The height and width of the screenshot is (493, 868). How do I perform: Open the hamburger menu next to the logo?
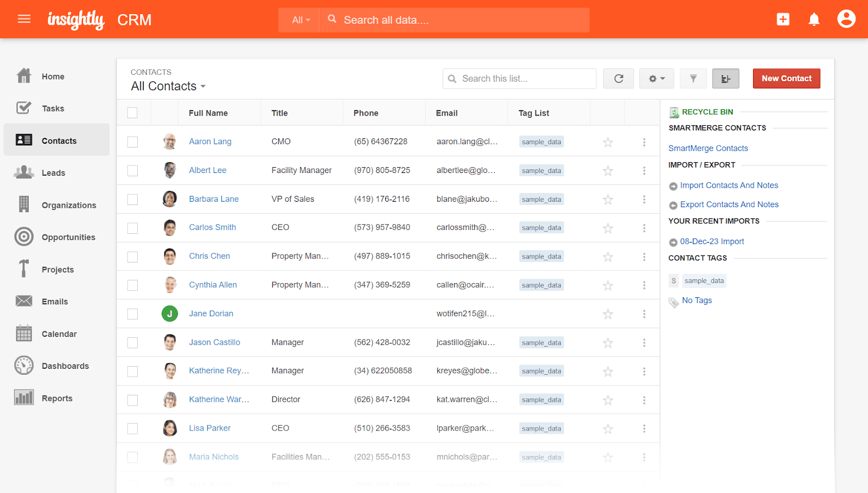(x=24, y=18)
